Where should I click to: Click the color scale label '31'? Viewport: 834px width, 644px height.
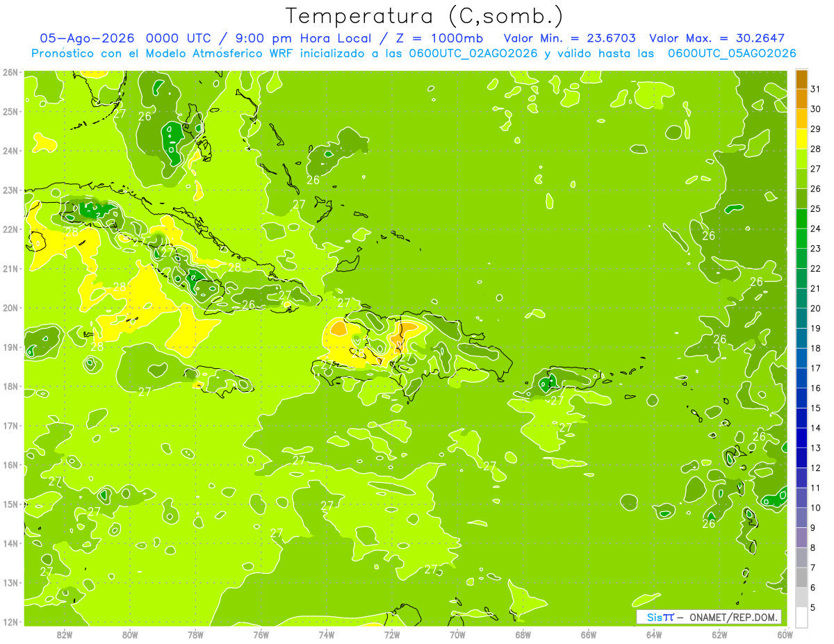(815, 89)
